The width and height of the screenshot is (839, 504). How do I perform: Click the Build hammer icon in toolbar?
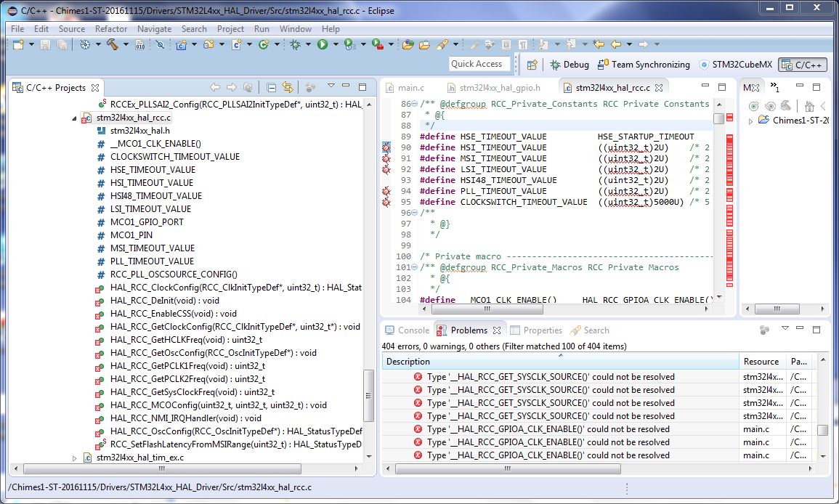[112, 44]
